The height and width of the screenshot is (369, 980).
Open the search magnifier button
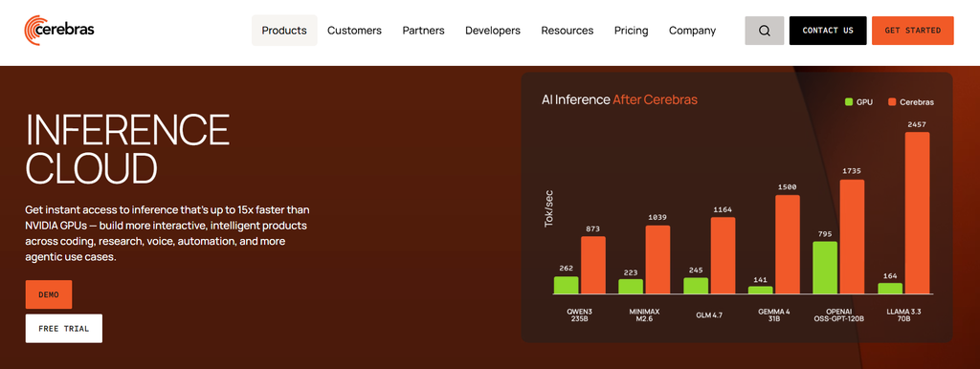click(x=765, y=31)
